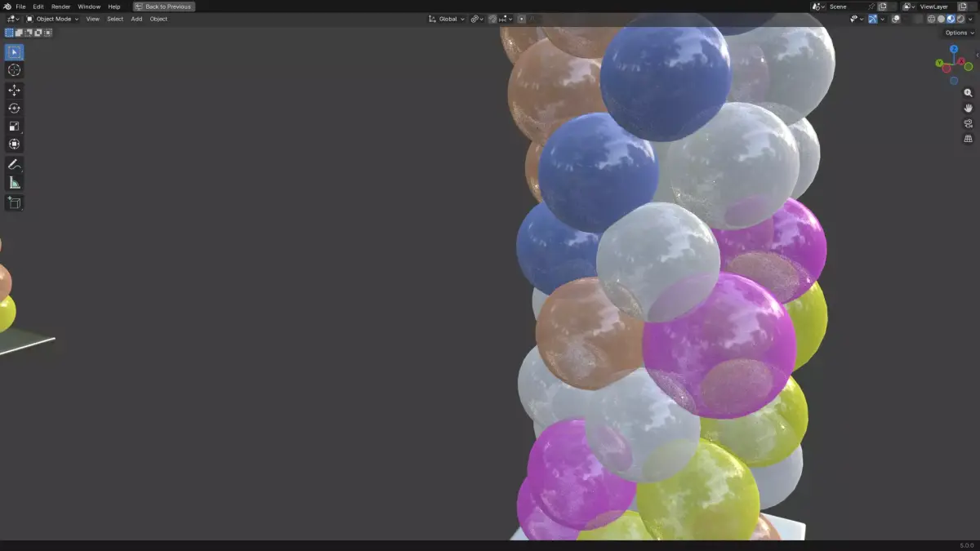
Task: Toggle perspective/orthographic grid icon
Action: pos(969,139)
